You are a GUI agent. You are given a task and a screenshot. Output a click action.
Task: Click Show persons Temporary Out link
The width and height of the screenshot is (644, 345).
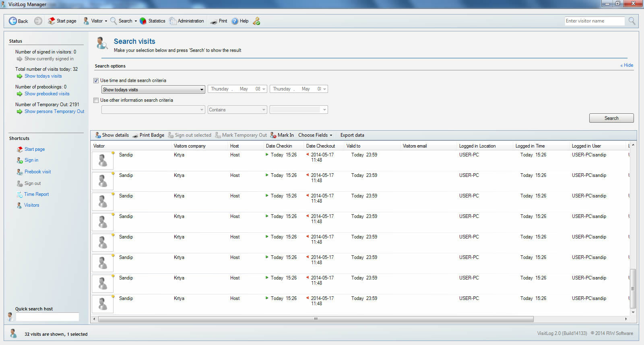[x=54, y=111]
